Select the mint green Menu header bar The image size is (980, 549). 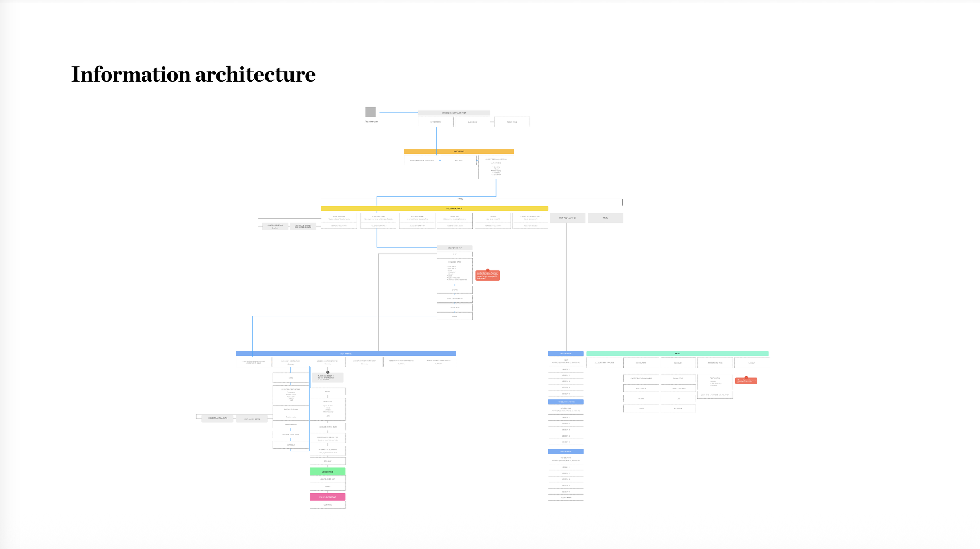(x=677, y=353)
